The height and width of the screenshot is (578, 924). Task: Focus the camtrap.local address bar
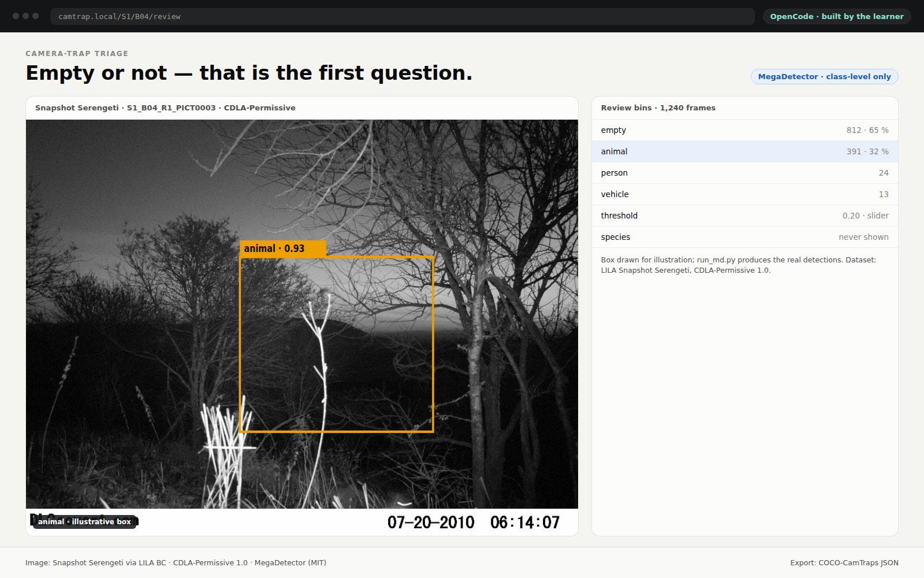point(402,16)
